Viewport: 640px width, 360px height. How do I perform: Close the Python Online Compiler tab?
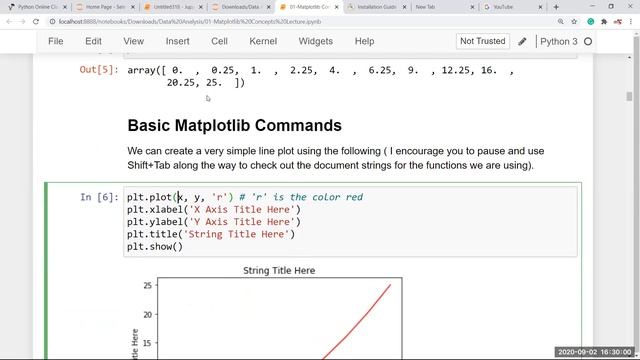pos(64,7)
